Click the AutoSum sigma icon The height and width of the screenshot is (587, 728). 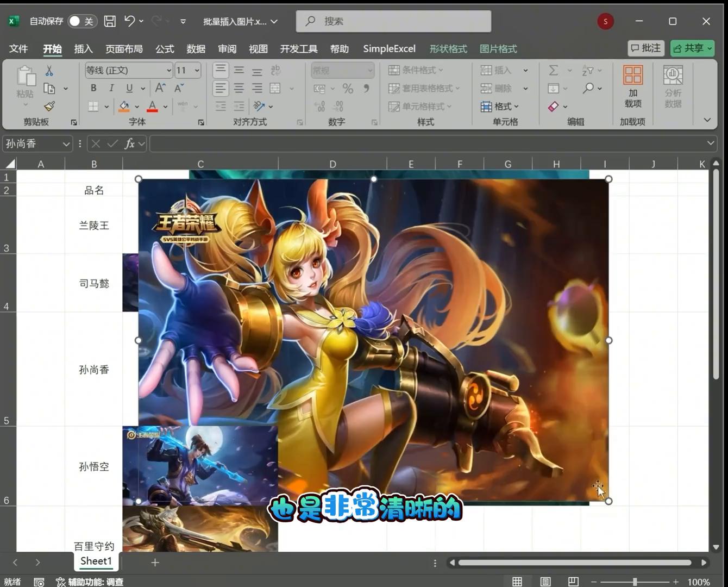tap(554, 70)
